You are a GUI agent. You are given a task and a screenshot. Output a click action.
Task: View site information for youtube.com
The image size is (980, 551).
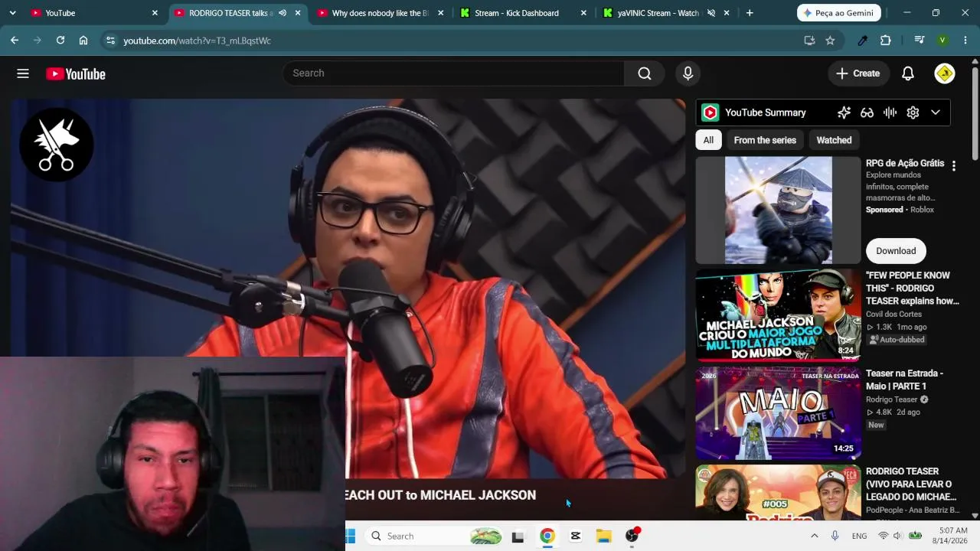point(110,41)
